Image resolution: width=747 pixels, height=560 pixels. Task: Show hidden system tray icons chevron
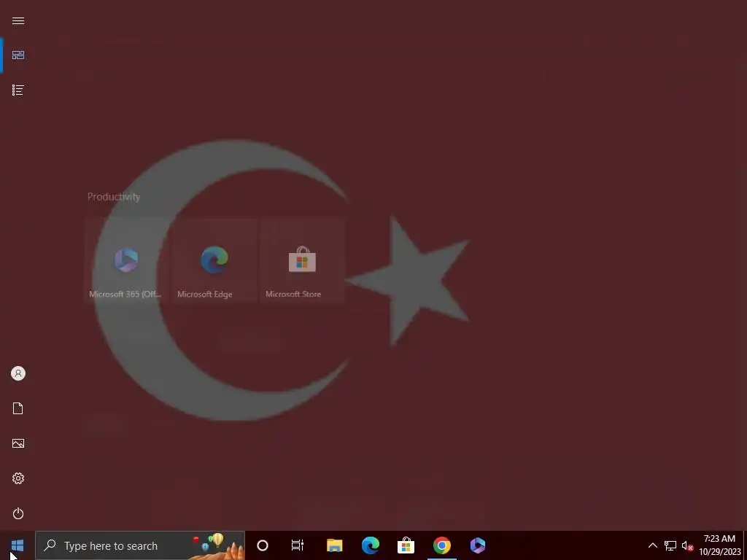pos(653,545)
